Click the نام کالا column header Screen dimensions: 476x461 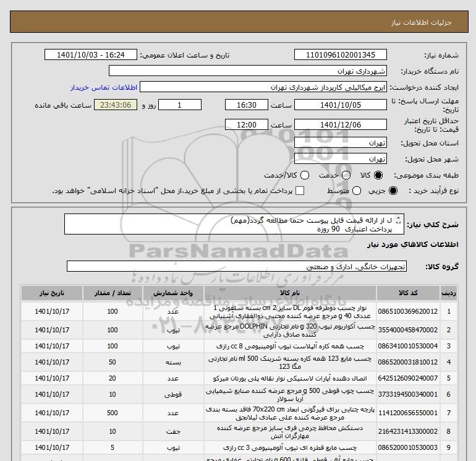click(290, 293)
